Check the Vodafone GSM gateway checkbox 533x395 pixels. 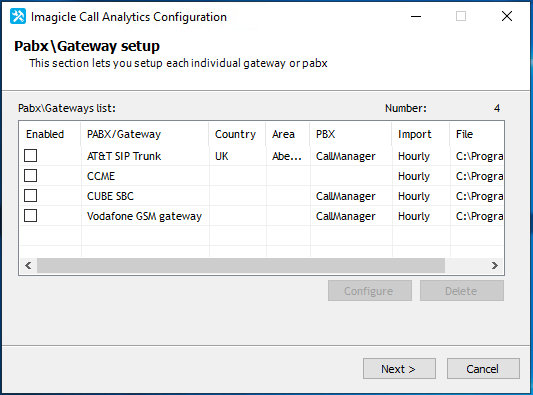(31, 216)
